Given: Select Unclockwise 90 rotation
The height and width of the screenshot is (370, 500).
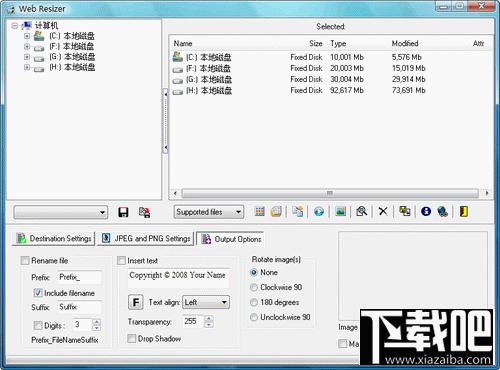Looking at the screenshot, I should 254,317.
